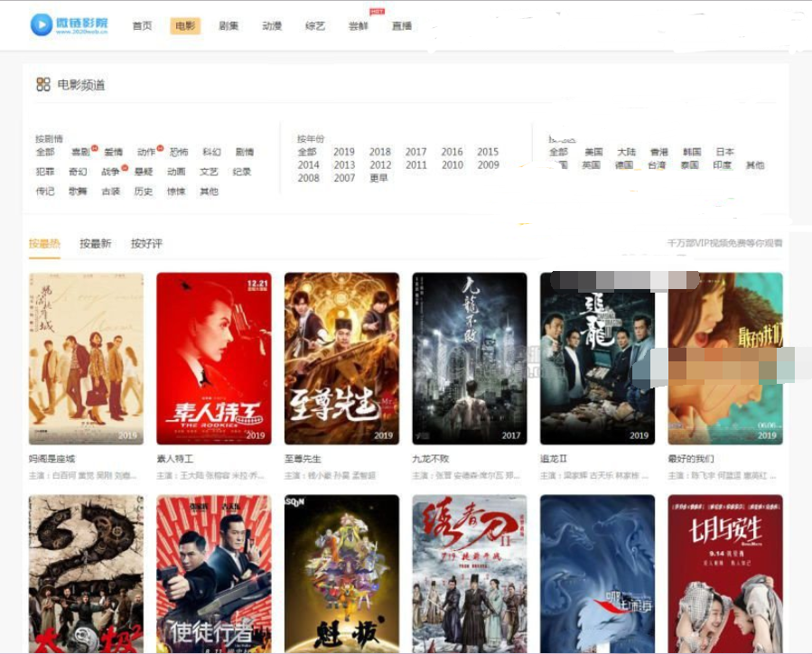This screenshot has height=654, width=812.
Task: Click the 微链影院 play logo icon
Action: click(41, 24)
